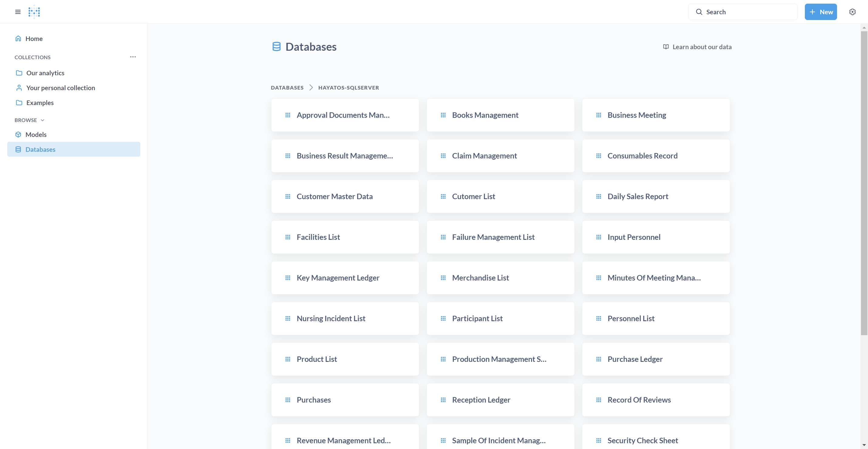The width and height of the screenshot is (868, 449).
Task: Click the Databases sidebar cylinder icon
Action: (x=18, y=149)
